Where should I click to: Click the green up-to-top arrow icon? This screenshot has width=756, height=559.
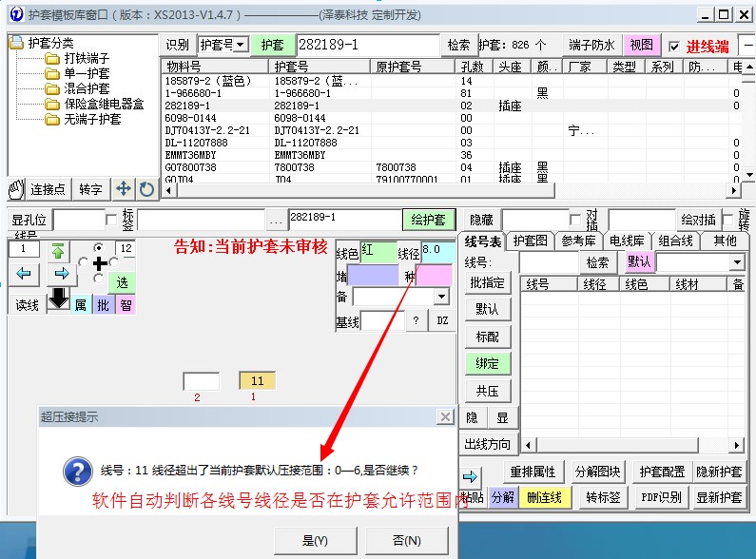59,251
